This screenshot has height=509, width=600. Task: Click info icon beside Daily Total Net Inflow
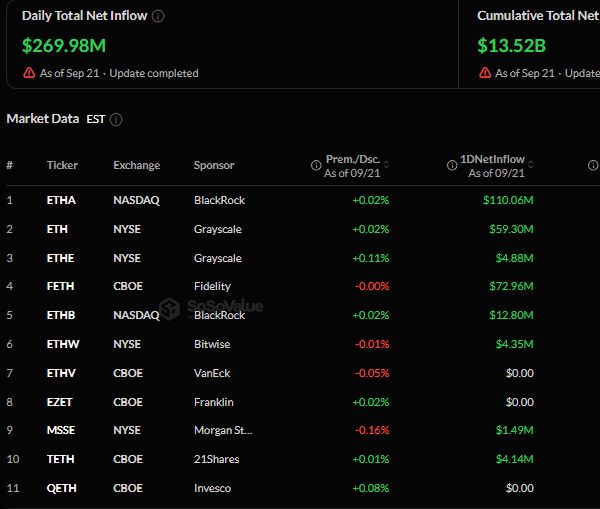pos(158,16)
